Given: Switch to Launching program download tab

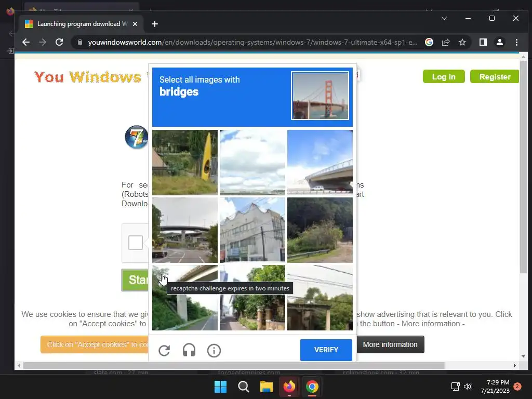Looking at the screenshot, I should click(82, 24).
